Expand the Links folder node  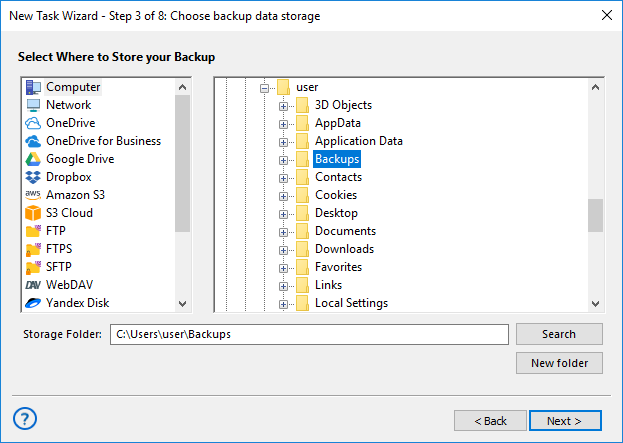coord(283,286)
